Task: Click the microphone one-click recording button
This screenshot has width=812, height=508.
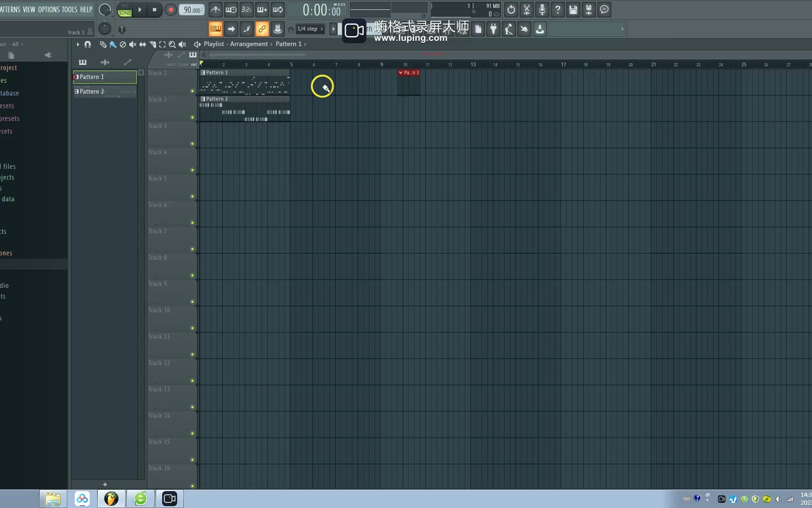Action: 542,9
